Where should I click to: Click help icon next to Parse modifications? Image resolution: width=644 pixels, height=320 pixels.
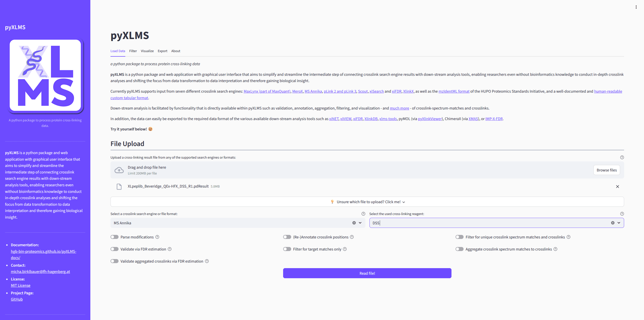pos(157,237)
